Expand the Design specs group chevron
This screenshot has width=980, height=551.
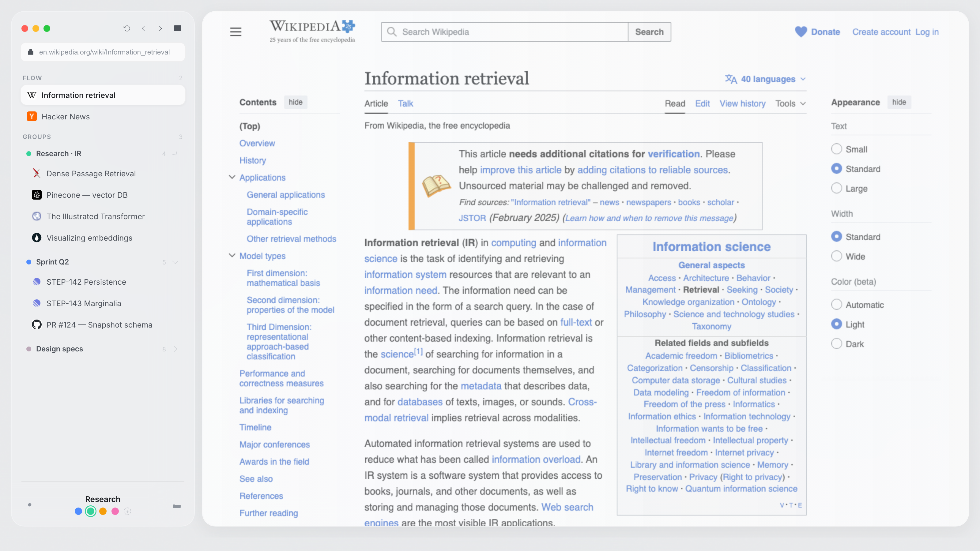(x=175, y=349)
